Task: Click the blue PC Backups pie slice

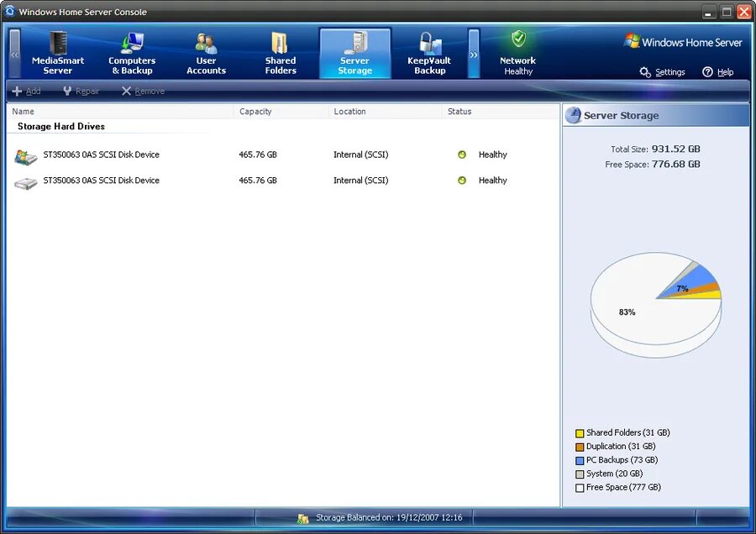Action: pyautogui.click(x=693, y=280)
